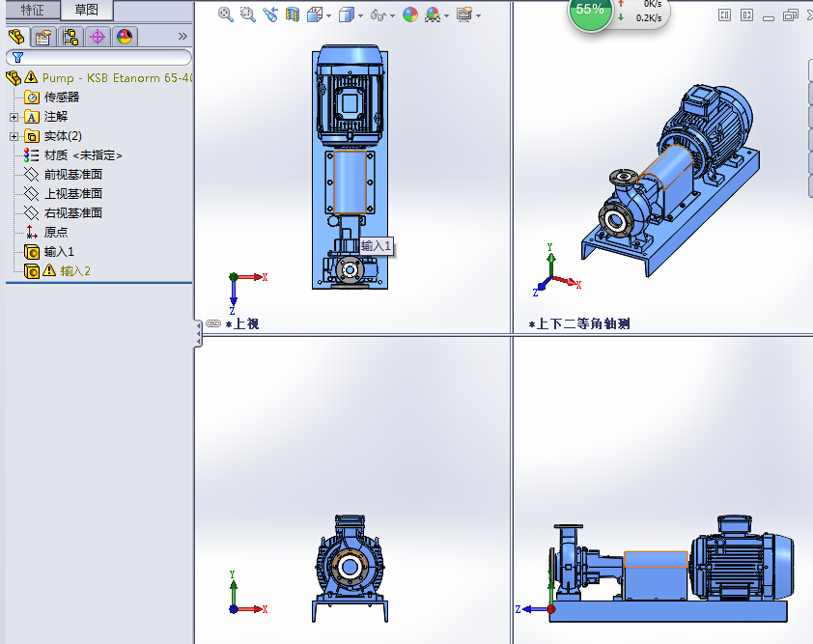Click the warning triangle beside Pump - KSB
This screenshot has width=813, height=644.
pyautogui.click(x=31, y=77)
